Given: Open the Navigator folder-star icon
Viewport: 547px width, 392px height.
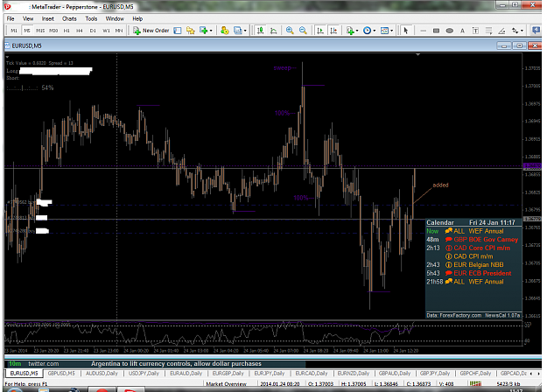Looking at the screenshot, I should click(191, 31).
